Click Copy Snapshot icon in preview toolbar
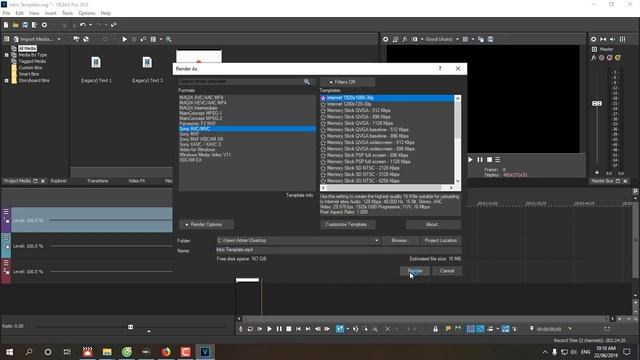This screenshot has height=360, width=640. pyautogui.click(x=481, y=39)
